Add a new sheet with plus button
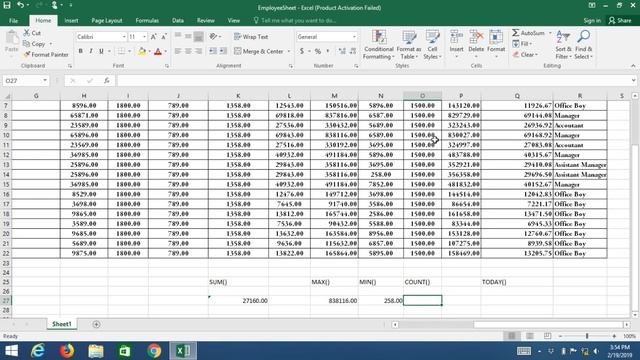 pyautogui.click(x=96, y=324)
